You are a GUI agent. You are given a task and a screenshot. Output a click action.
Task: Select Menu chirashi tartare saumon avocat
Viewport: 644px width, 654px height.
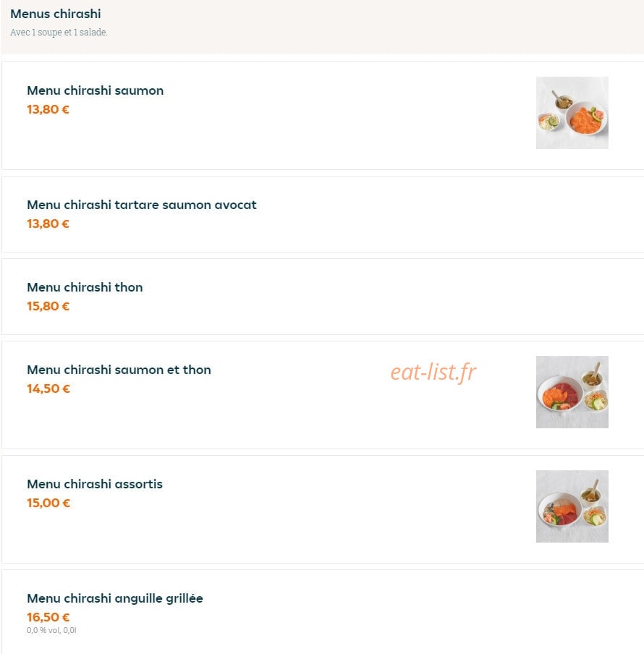coord(142,205)
